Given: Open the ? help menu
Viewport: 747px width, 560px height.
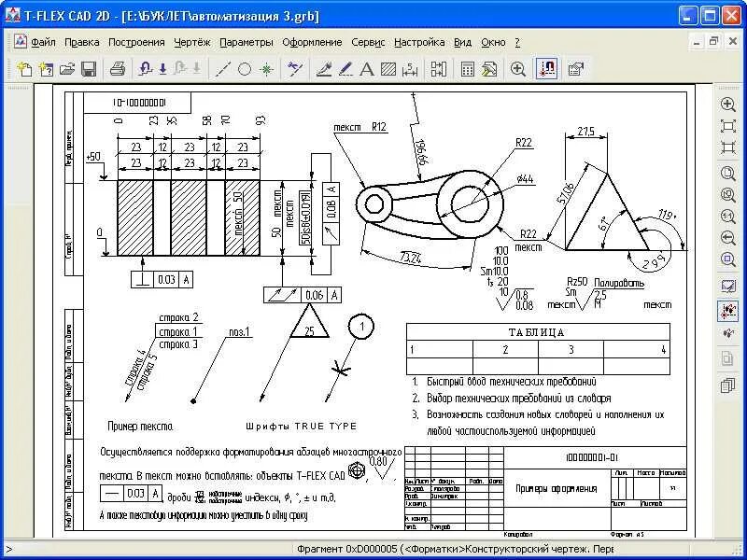Looking at the screenshot, I should 517,42.
